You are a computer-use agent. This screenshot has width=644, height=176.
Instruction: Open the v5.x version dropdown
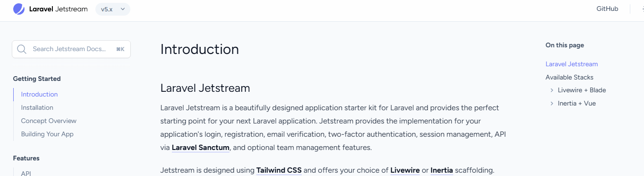click(x=113, y=9)
